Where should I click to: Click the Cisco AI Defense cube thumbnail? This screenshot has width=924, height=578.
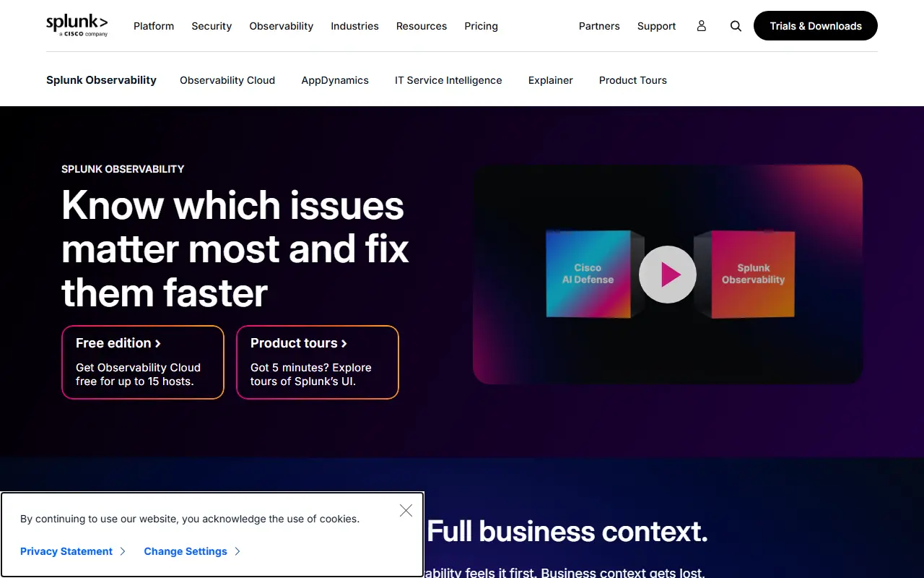click(589, 274)
